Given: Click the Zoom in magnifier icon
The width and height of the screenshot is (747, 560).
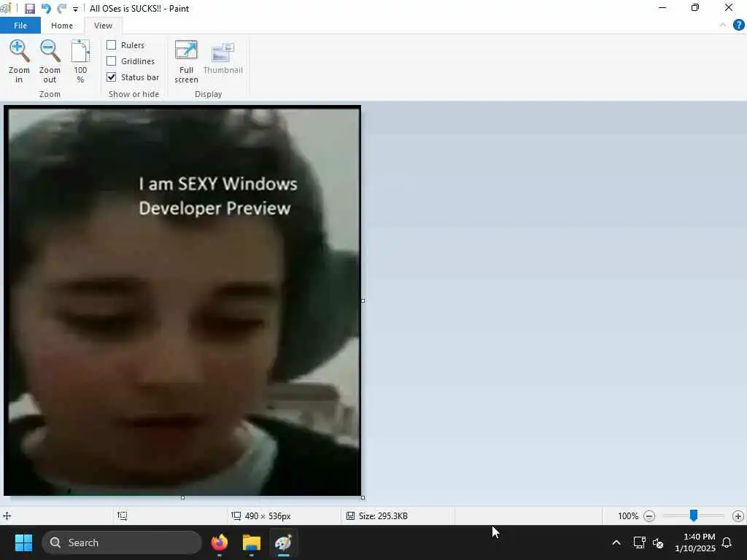Looking at the screenshot, I should [19, 52].
